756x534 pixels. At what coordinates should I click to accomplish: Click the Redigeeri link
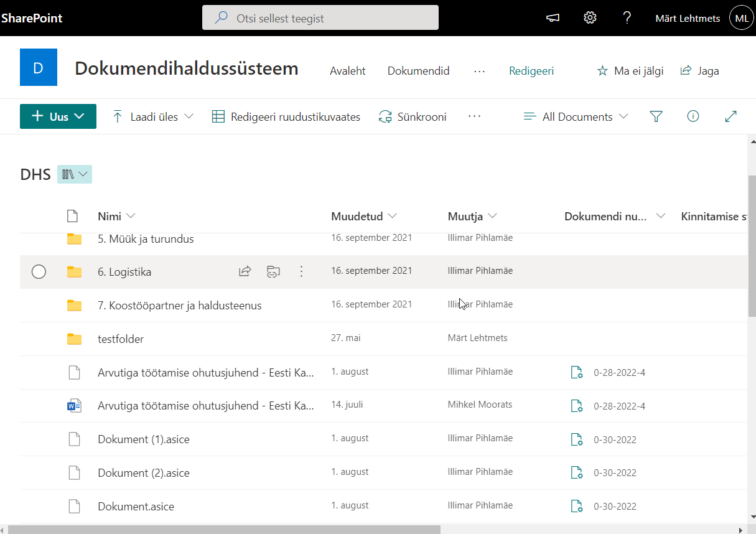pos(531,71)
